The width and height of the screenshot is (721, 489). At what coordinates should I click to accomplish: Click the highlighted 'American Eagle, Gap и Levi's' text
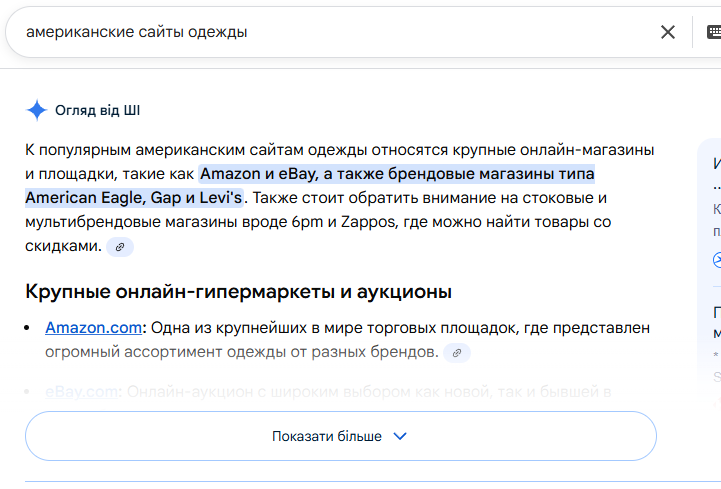click(x=134, y=197)
